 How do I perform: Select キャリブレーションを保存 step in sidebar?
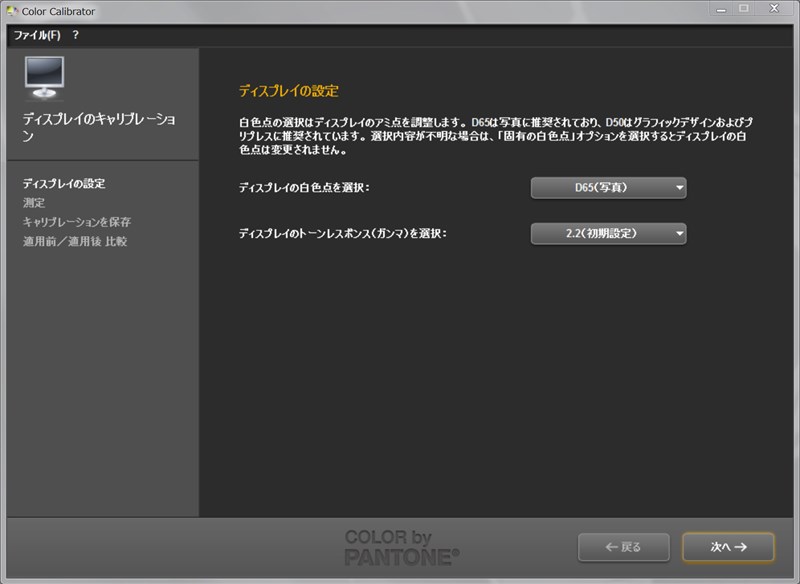(77, 222)
